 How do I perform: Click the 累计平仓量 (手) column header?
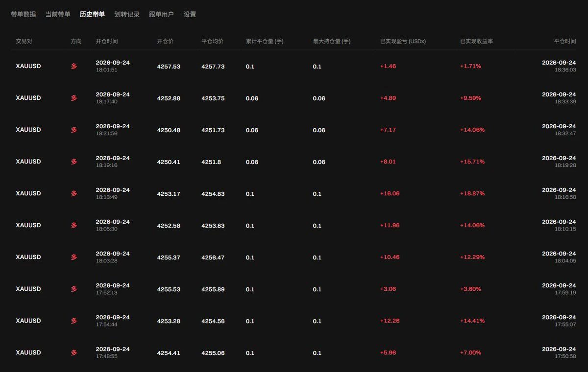265,42
